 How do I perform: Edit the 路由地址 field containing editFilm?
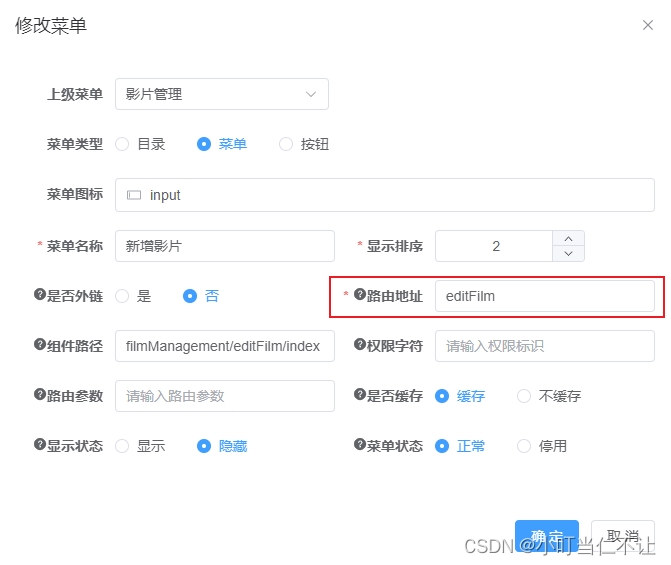[x=545, y=296]
